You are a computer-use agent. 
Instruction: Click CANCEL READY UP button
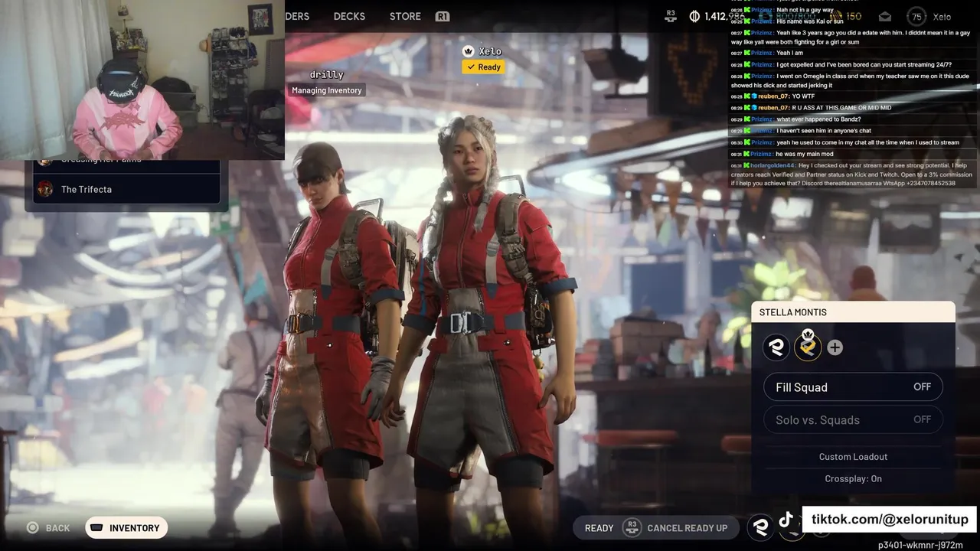click(687, 528)
